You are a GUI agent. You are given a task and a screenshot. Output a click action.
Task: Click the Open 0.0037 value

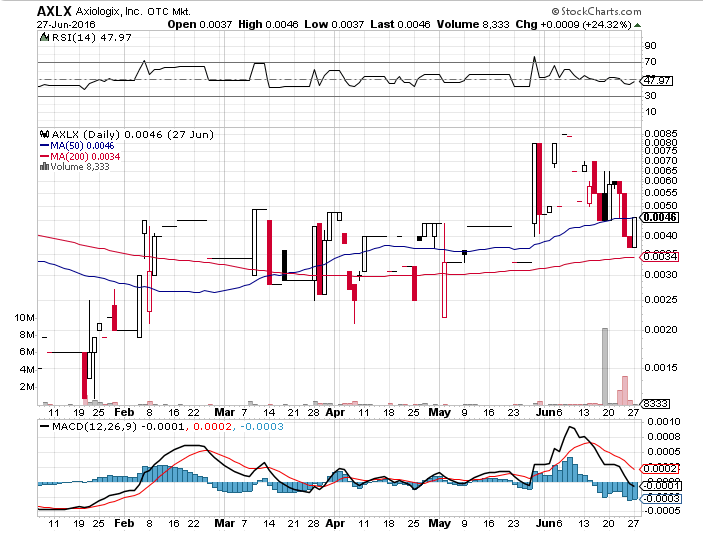coord(200,24)
